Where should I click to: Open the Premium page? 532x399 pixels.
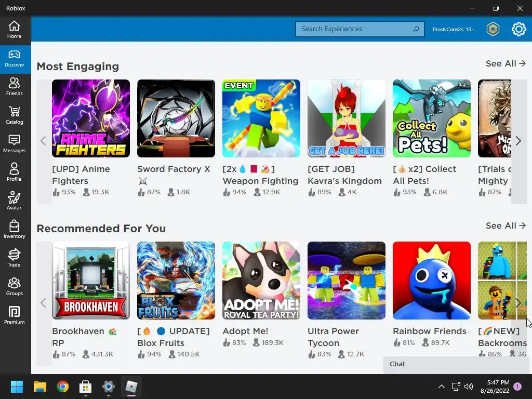(14, 315)
